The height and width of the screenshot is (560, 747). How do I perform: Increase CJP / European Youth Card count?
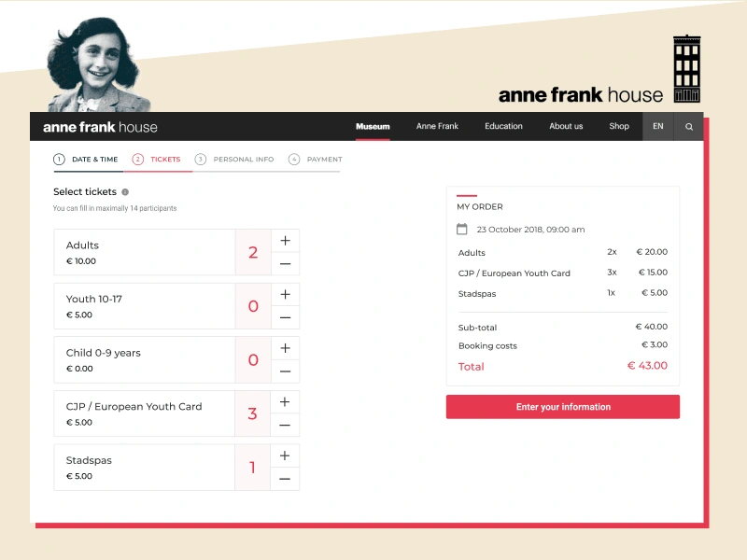285,402
